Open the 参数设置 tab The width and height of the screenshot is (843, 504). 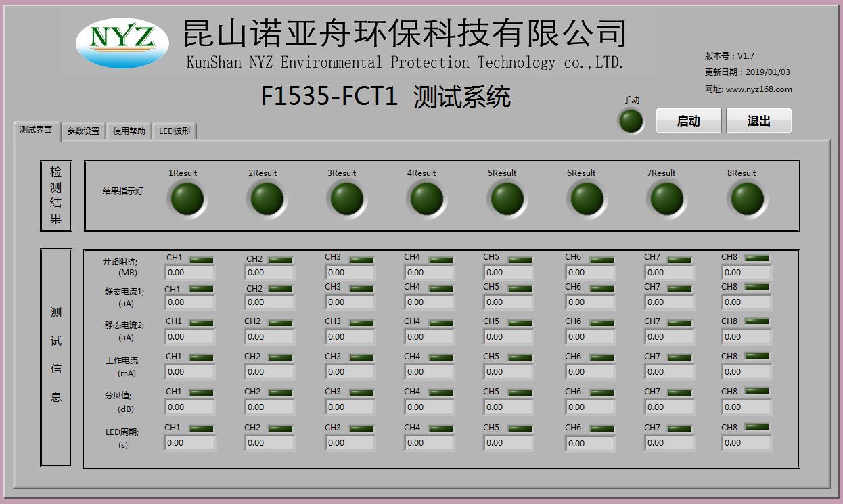[x=83, y=131]
